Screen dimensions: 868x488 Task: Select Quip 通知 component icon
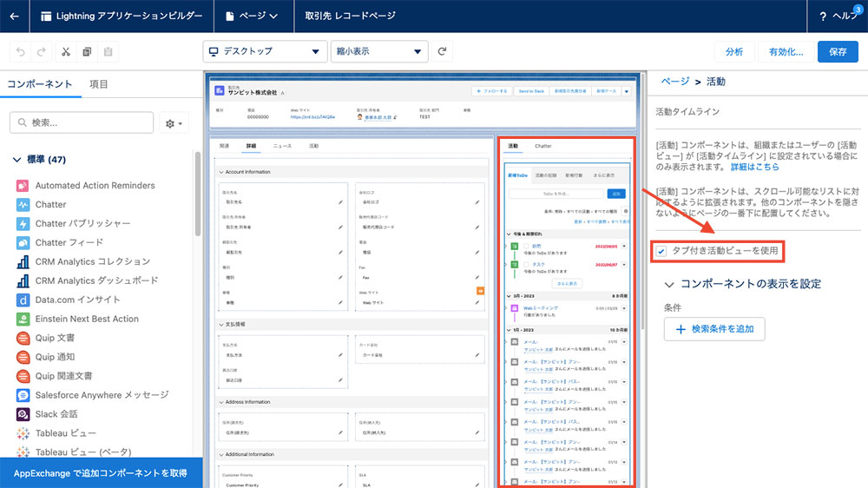(x=23, y=357)
